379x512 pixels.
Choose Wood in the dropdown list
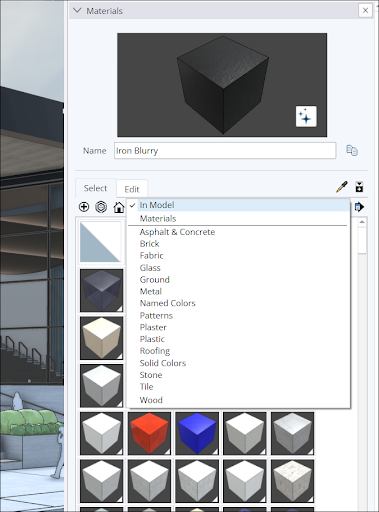pyautogui.click(x=151, y=400)
